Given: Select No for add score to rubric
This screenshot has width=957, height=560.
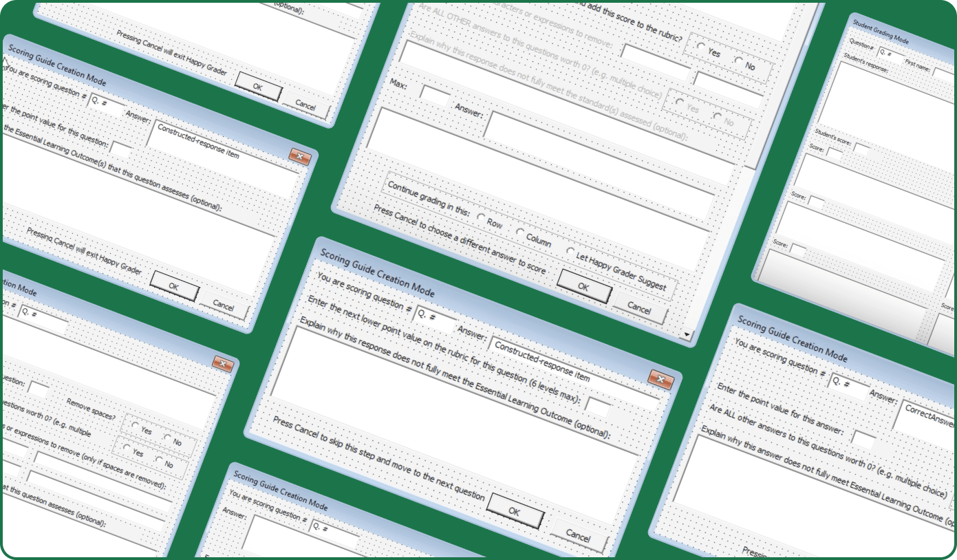Looking at the screenshot, I should (739, 62).
